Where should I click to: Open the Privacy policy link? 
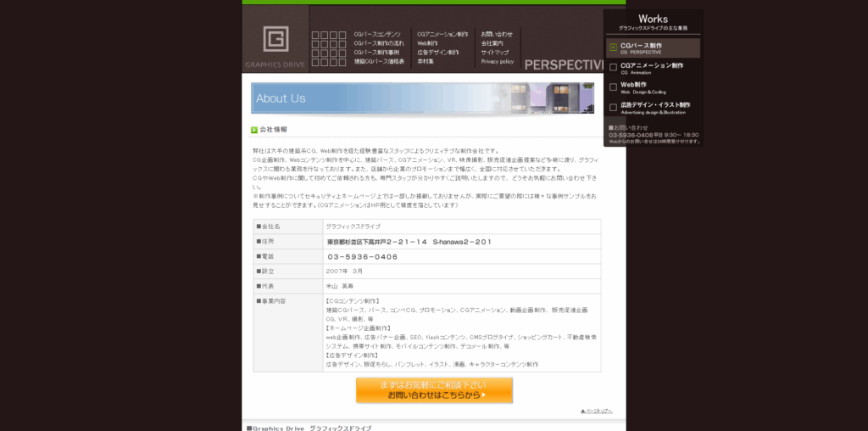click(x=498, y=62)
